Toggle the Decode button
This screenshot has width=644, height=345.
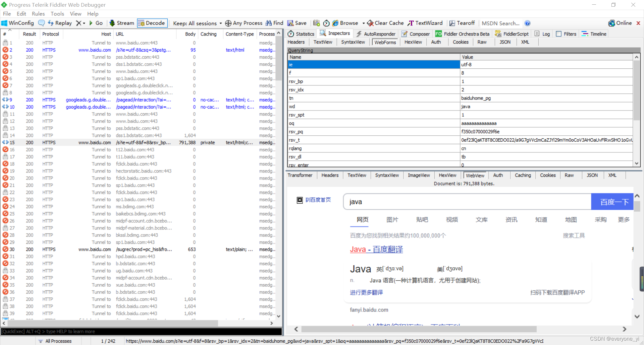[x=152, y=23]
